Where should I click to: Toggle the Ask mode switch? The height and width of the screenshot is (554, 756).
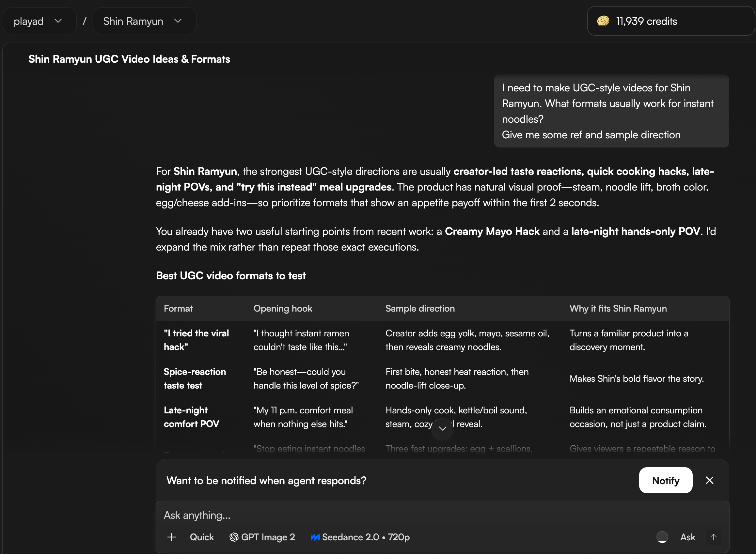662,537
